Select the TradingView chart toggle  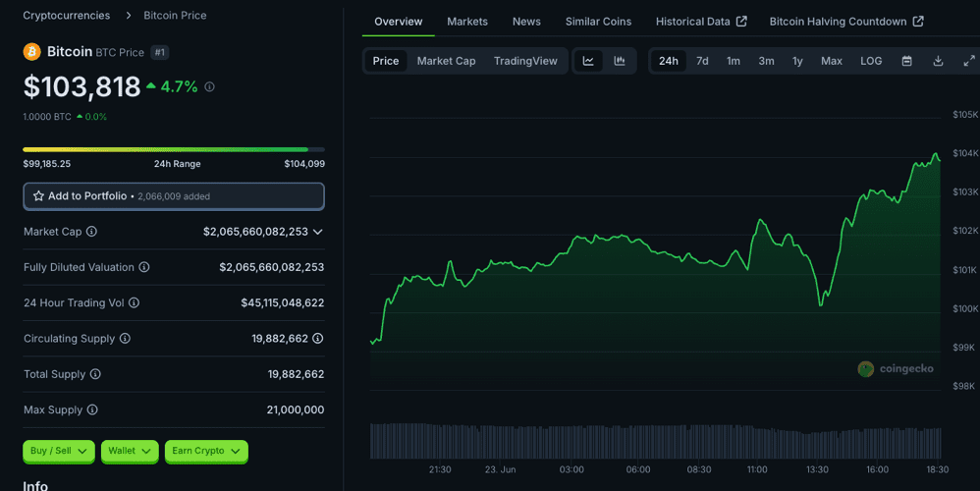tap(525, 61)
